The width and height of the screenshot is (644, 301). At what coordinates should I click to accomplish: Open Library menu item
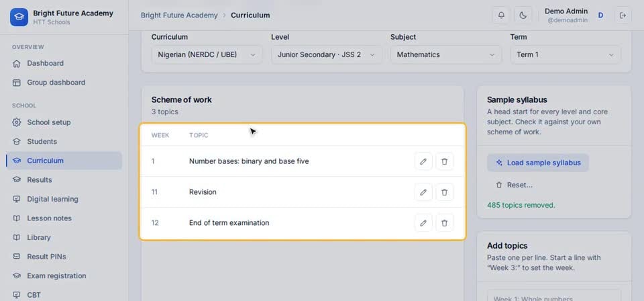[x=64, y=237]
